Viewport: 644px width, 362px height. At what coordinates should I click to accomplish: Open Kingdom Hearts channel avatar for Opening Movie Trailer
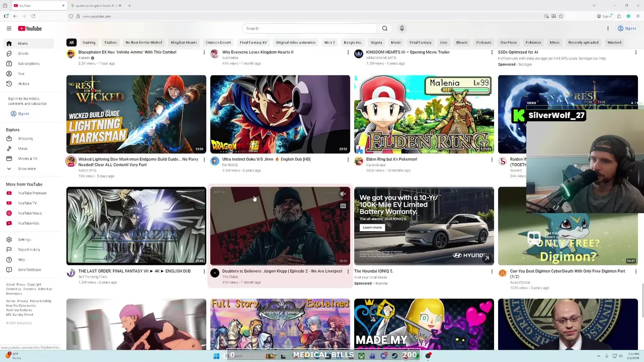[359, 54]
